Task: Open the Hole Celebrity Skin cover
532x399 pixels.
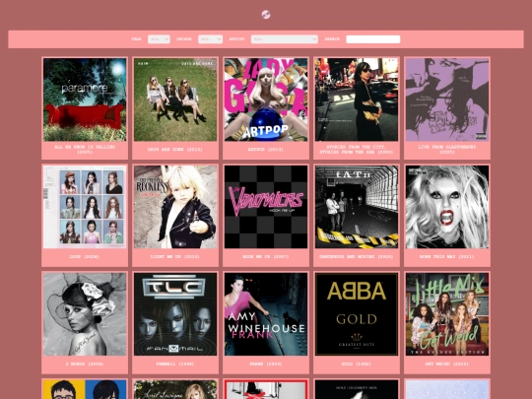Action: 357,389
